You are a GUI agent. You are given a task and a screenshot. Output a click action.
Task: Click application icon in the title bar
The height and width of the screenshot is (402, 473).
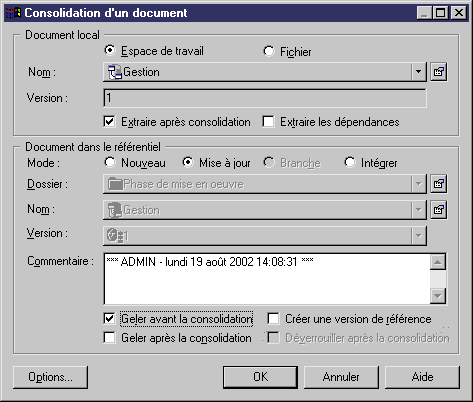point(14,13)
